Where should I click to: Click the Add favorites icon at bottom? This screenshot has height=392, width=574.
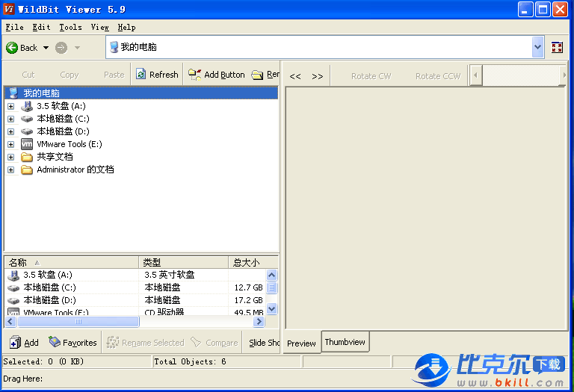tap(16, 342)
